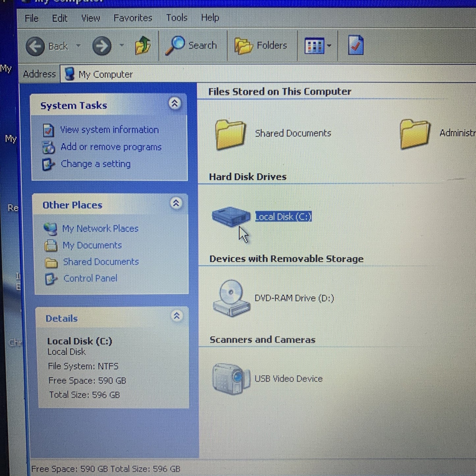Open the Back history dropdown arrow
The width and height of the screenshot is (476, 476).
click(78, 46)
